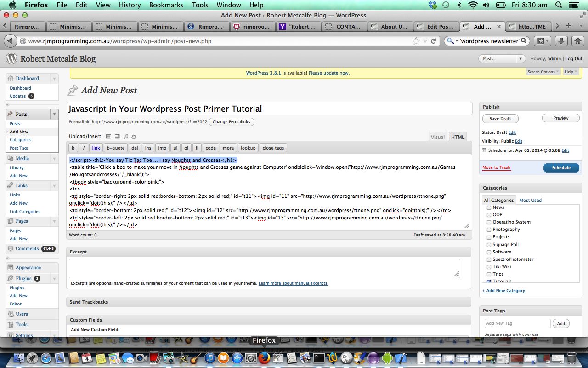Image resolution: width=588 pixels, height=368 pixels.
Task: Click the WordPress logo in admin header
Action: 11,58
